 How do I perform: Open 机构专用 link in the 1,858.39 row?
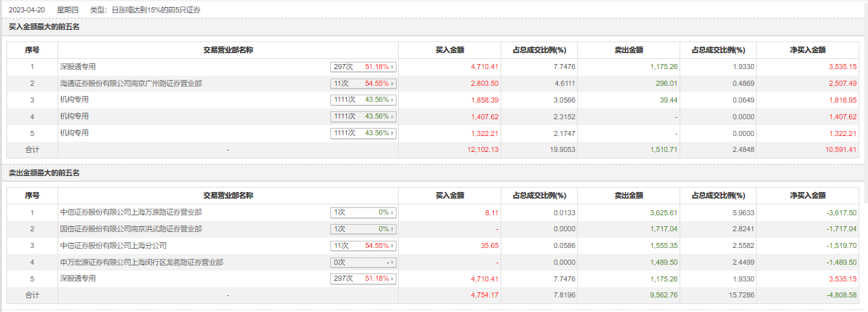pyautogui.click(x=75, y=100)
